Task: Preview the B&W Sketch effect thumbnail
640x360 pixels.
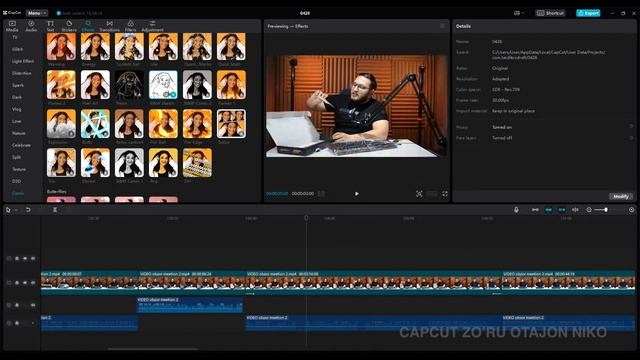Action: (x=163, y=85)
